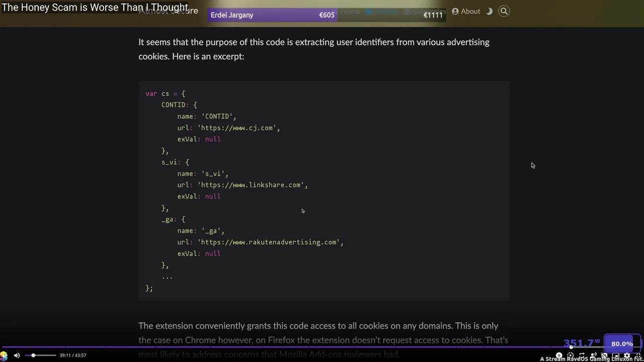Click the picture-in-picture icon
644x362 pixels.
tap(616, 355)
